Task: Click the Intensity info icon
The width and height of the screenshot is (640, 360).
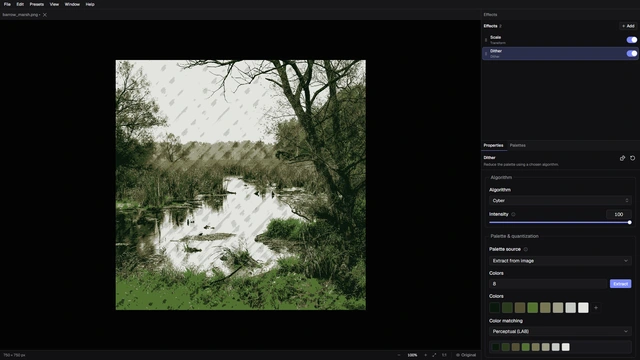Action: pyautogui.click(x=513, y=214)
